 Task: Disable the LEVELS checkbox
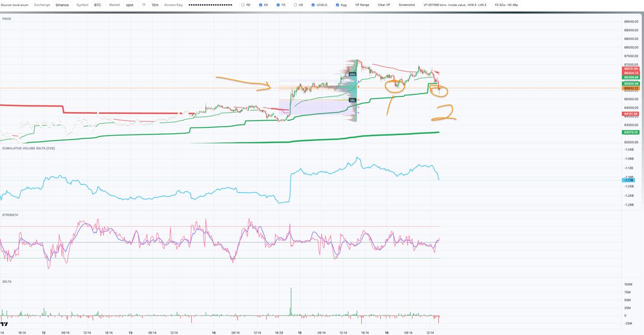pyautogui.click(x=313, y=5)
